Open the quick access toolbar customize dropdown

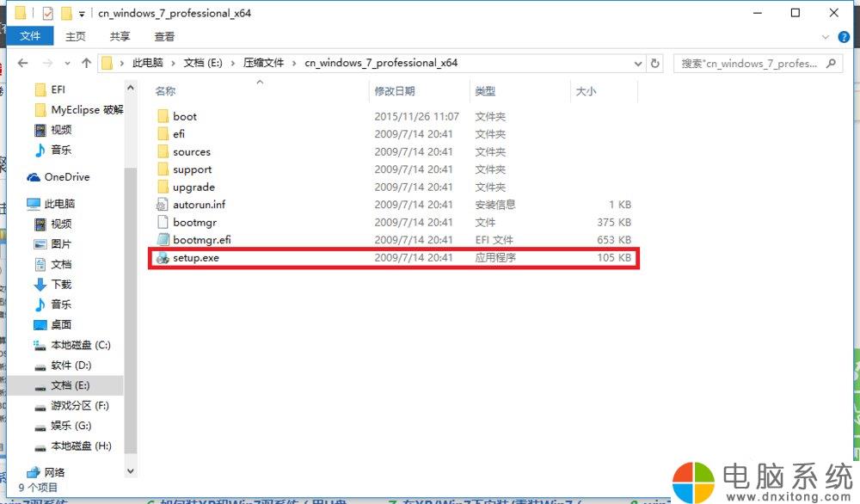[x=82, y=14]
